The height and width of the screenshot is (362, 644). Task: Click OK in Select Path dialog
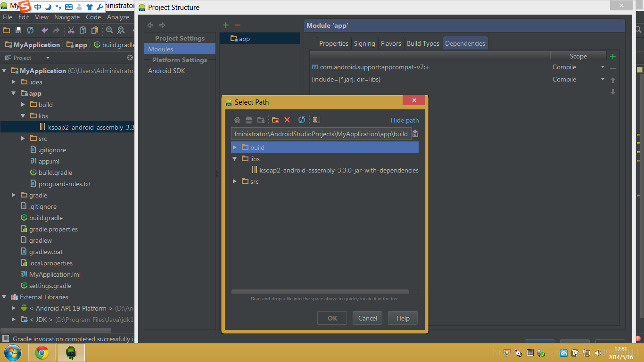(332, 318)
